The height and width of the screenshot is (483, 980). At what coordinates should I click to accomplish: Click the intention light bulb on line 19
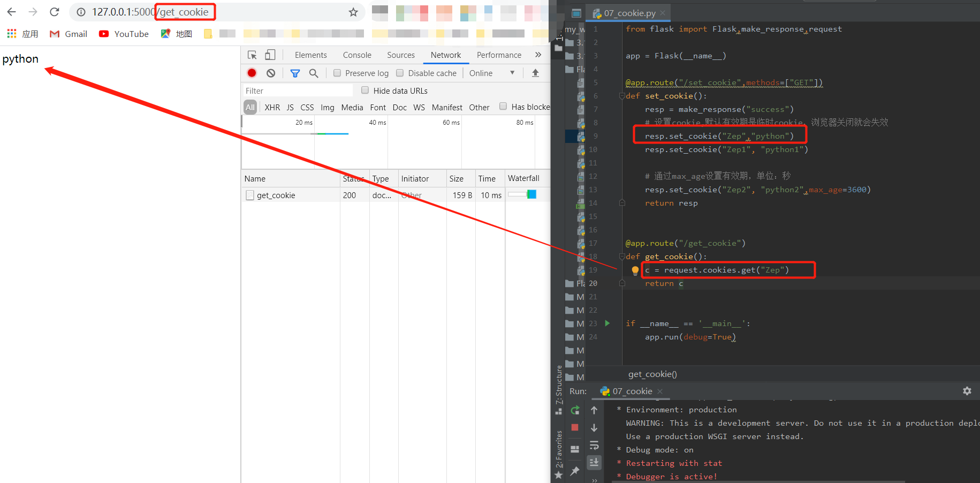click(x=635, y=270)
